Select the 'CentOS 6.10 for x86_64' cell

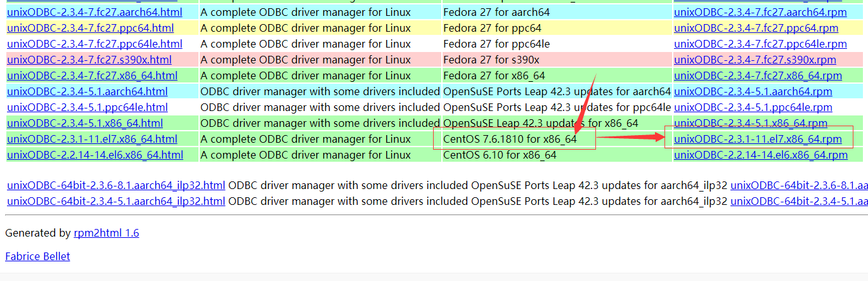point(557,155)
